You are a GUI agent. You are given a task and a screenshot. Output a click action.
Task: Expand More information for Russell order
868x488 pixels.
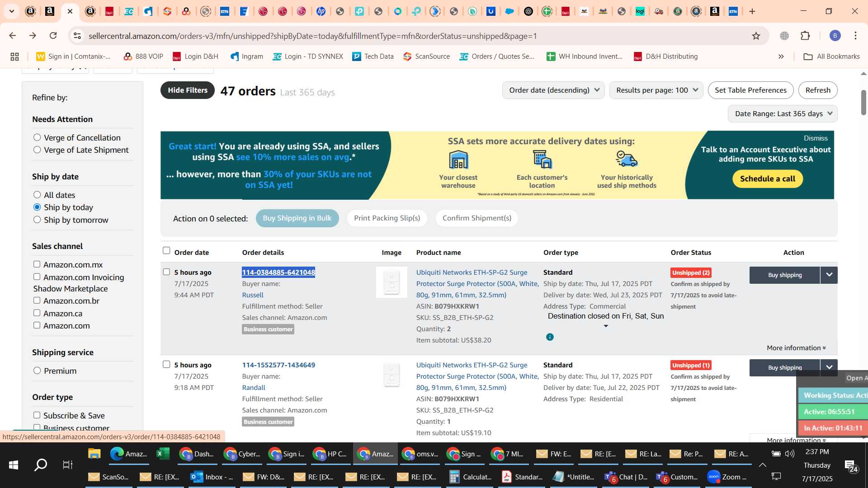pyautogui.click(x=796, y=348)
